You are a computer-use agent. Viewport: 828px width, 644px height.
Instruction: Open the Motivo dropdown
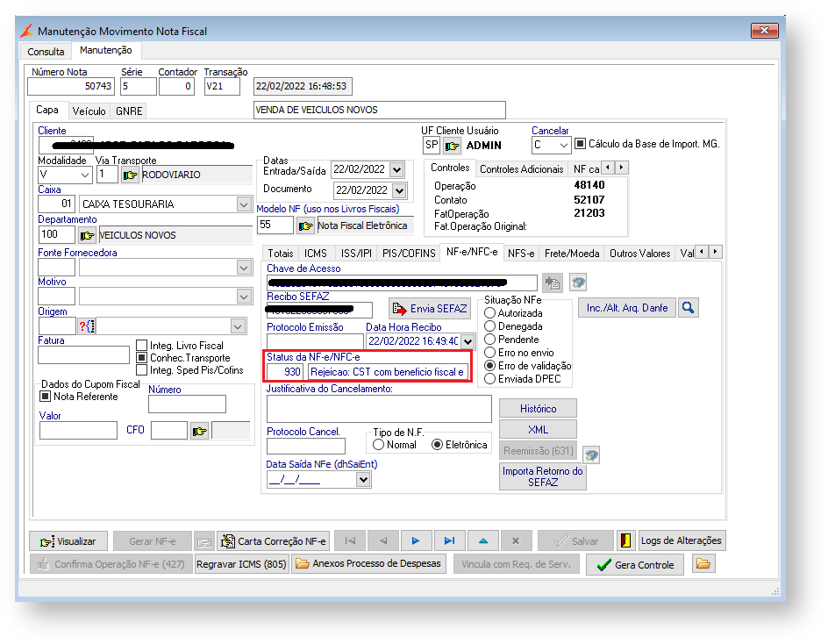244,297
